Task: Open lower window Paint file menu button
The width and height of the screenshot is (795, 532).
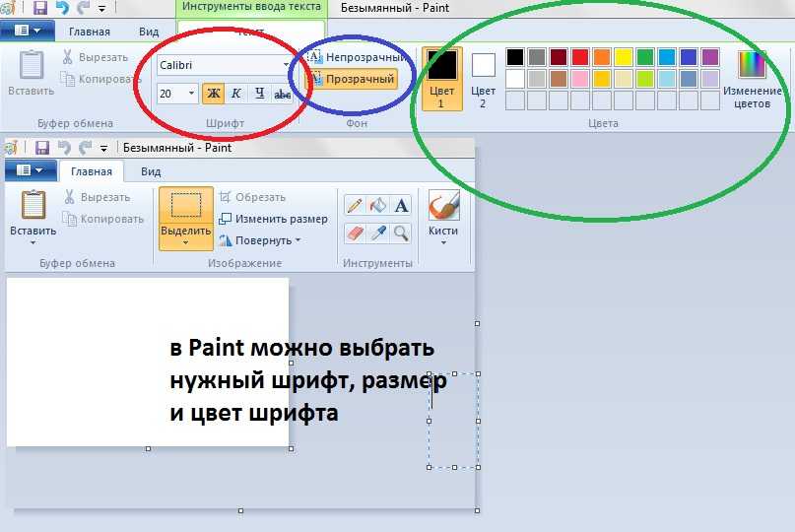Action: point(30,170)
